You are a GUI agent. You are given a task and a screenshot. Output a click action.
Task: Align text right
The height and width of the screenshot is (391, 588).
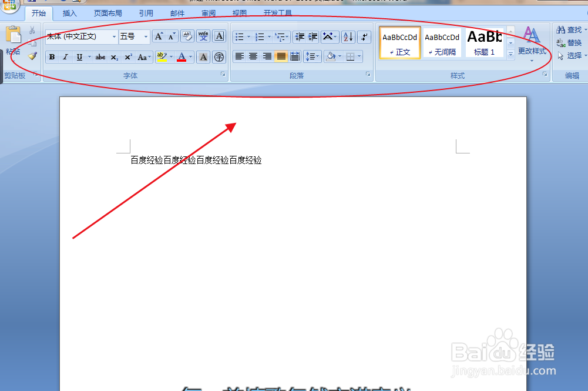click(x=267, y=56)
